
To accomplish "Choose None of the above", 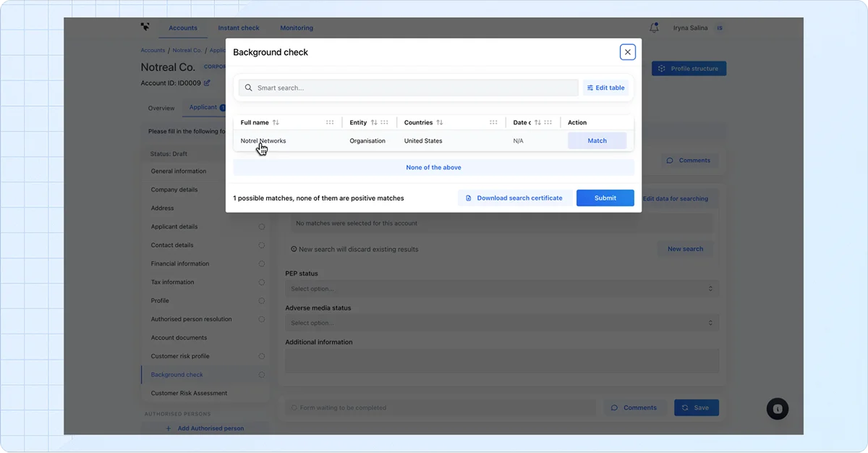I will [433, 167].
